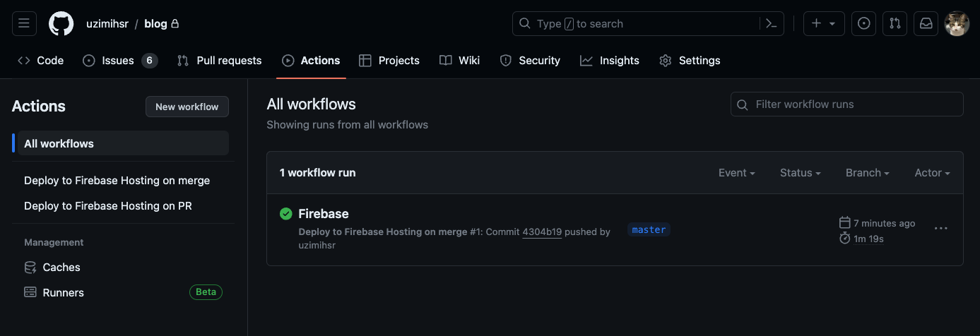Click the '1 workflow run' header text
980x336 pixels.
(x=317, y=173)
